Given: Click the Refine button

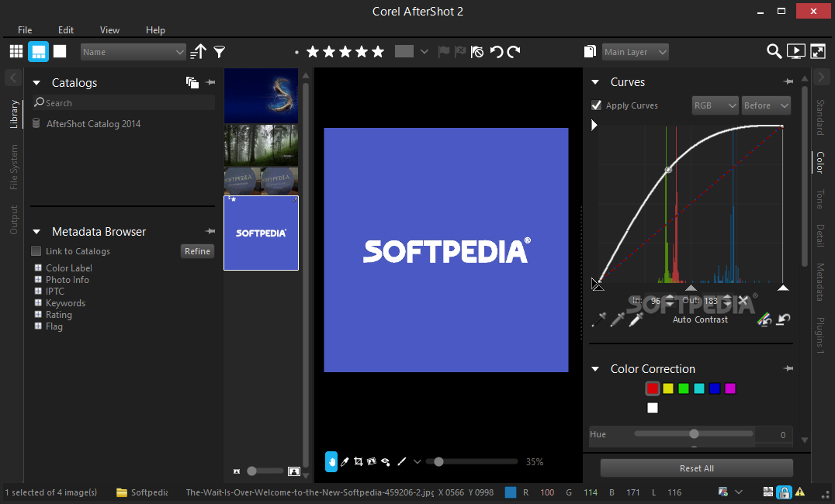Looking at the screenshot, I should coord(198,251).
